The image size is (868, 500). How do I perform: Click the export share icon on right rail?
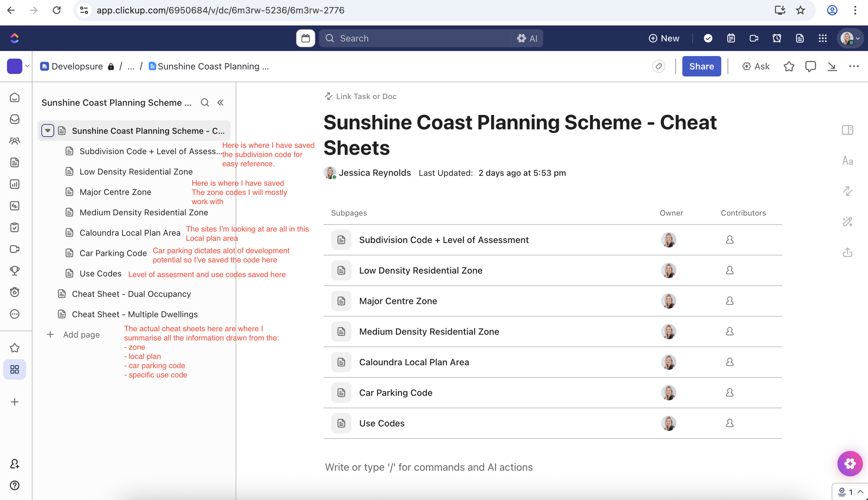coord(848,252)
